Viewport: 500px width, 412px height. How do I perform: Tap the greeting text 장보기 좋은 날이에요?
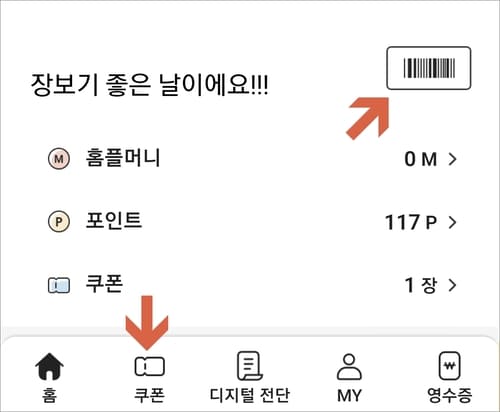coord(149,85)
